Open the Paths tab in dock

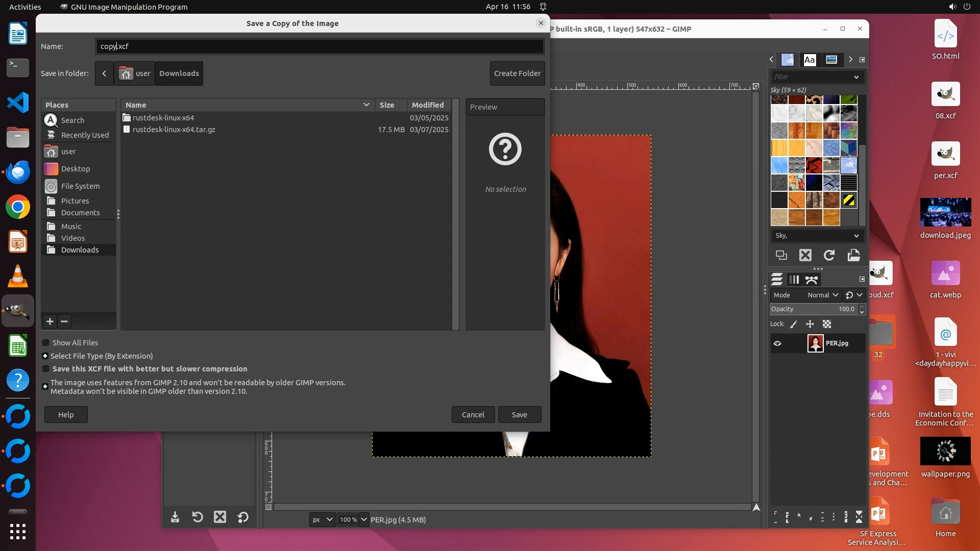coord(812,280)
